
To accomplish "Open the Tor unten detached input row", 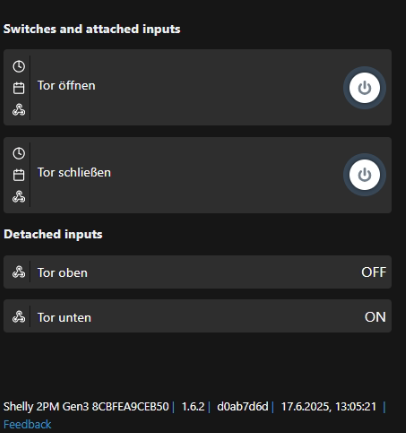I will coord(197,316).
